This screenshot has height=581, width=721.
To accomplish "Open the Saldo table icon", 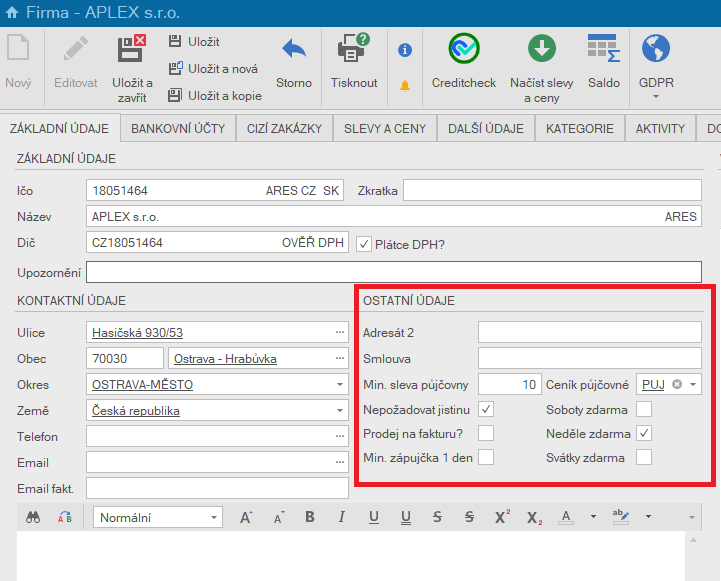I will tap(604, 48).
